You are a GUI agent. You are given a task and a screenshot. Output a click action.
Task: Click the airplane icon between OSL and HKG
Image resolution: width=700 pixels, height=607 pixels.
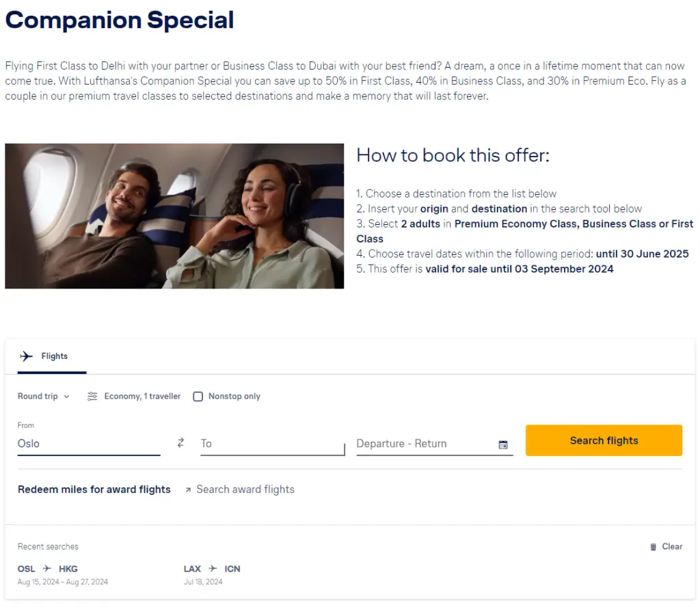click(x=46, y=568)
